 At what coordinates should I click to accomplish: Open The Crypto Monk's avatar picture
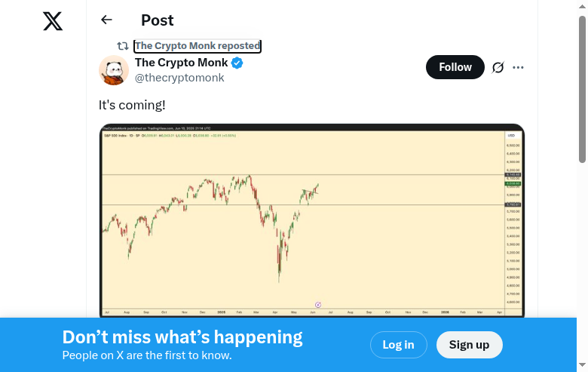114,70
